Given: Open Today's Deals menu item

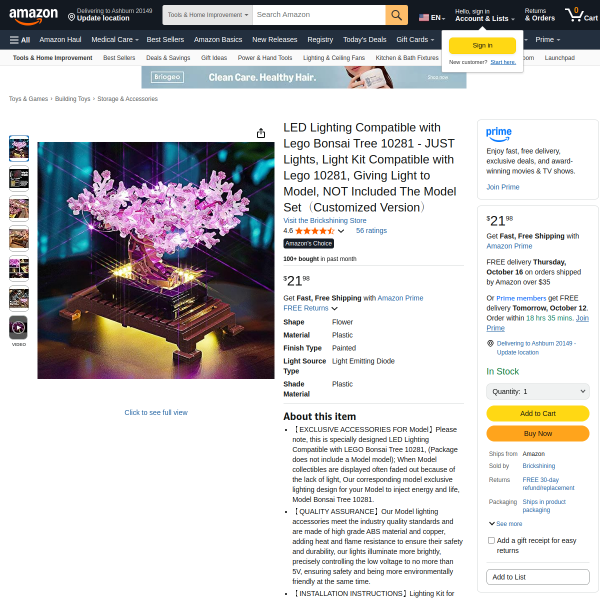Looking at the screenshot, I should 364,40.
